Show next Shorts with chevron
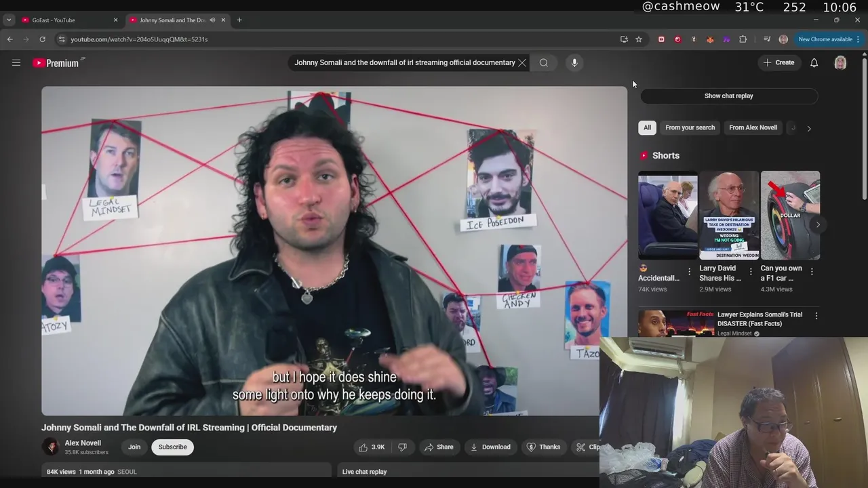 818,224
